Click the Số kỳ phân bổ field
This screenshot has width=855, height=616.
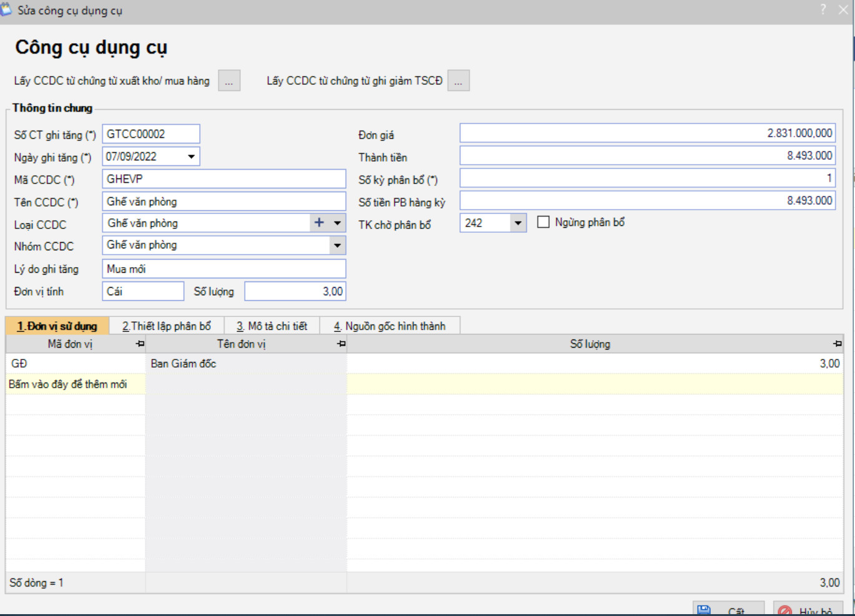(647, 178)
